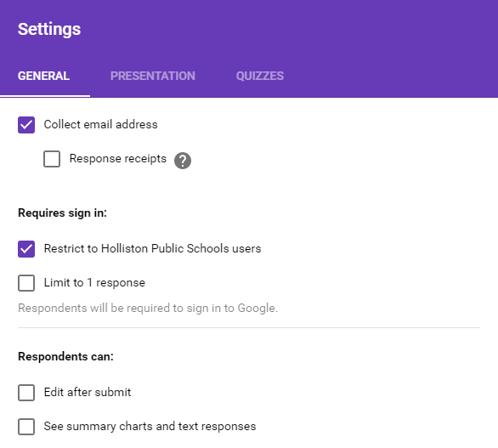Tick the Limit to 1 response checkbox
The height and width of the screenshot is (448, 498).
tap(26, 283)
